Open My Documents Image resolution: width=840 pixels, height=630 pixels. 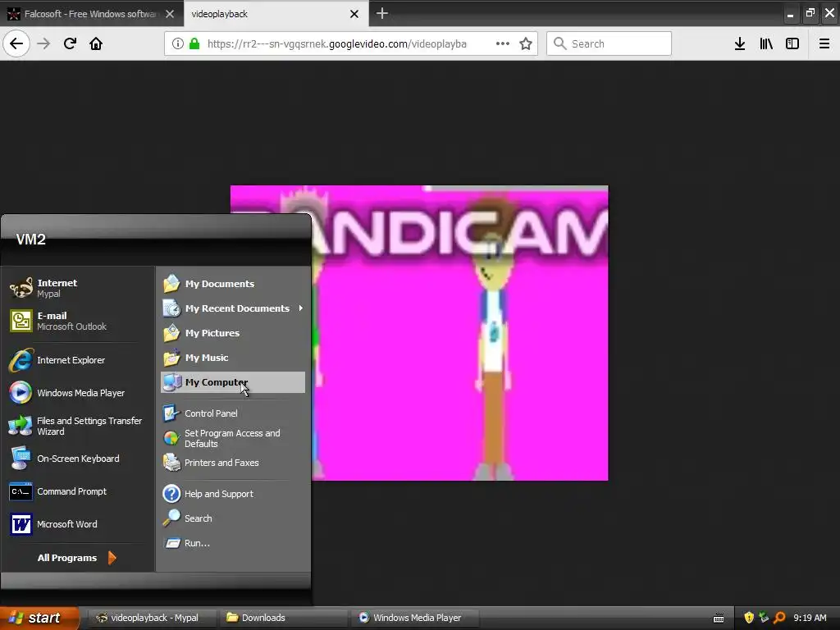233,284
